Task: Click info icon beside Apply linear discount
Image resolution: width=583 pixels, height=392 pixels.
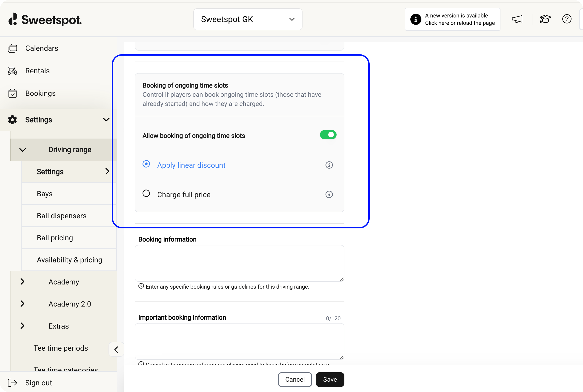Action: pyautogui.click(x=329, y=165)
